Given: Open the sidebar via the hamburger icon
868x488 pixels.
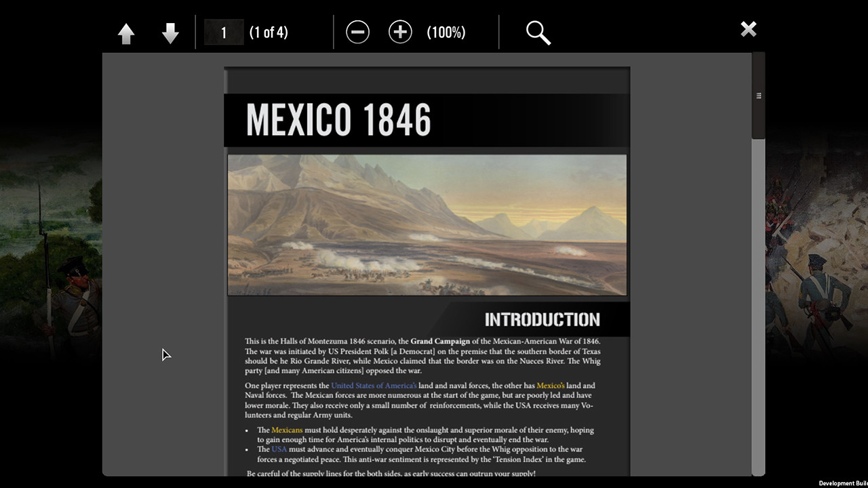Looking at the screenshot, I should click(x=758, y=96).
